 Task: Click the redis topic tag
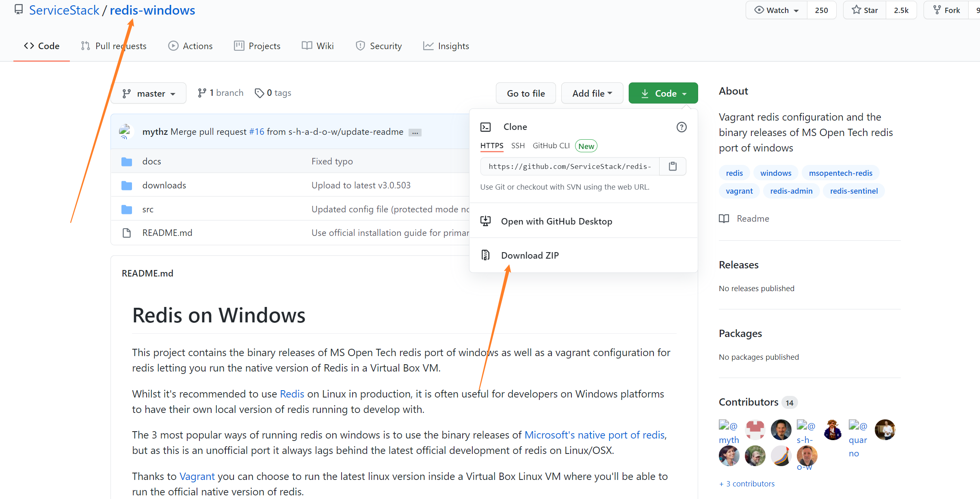734,173
